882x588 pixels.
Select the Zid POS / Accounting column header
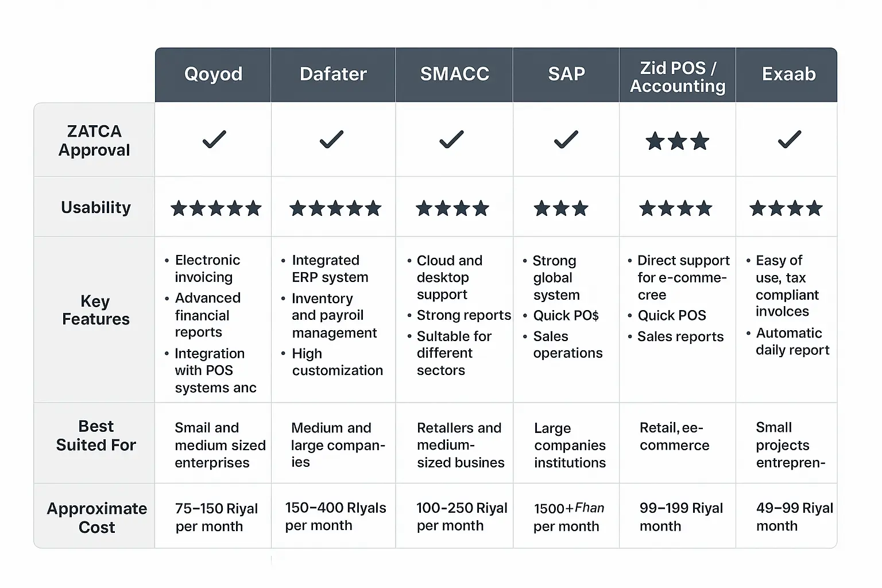pyautogui.click(x=678, y=76)
